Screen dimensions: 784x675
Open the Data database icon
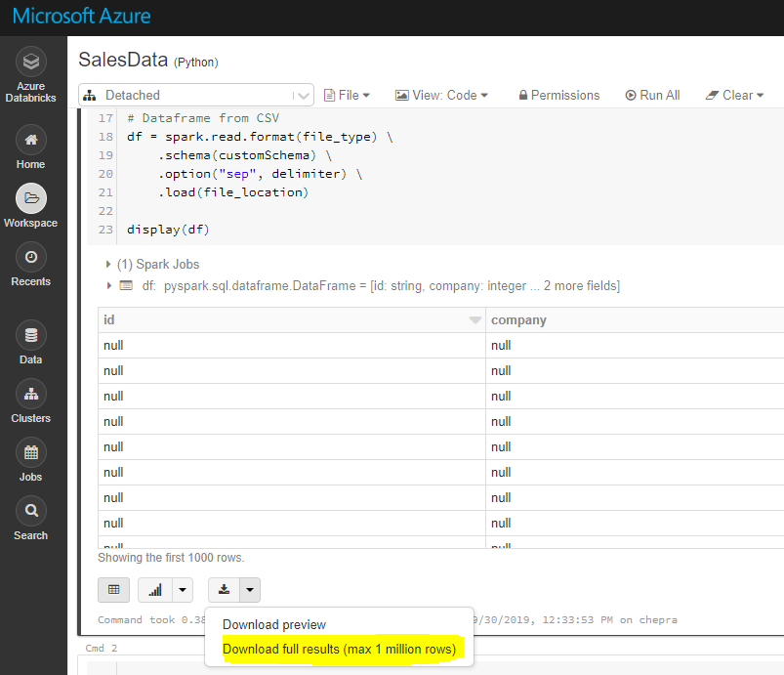tap(31, 335)
